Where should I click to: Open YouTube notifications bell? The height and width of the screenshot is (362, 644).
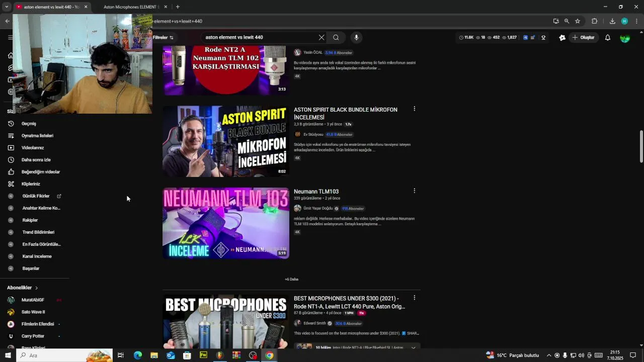tap(608, 38)
